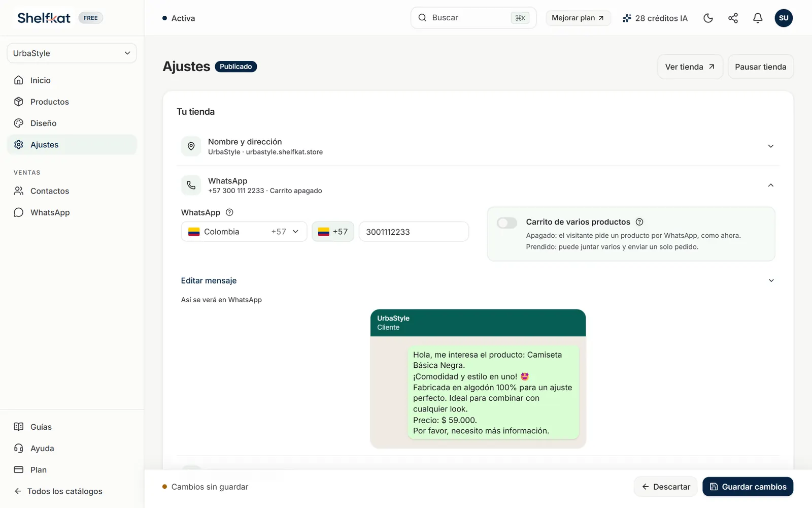The height and width of the screenshot is (508, 812).
Task: Collapse the WhatsApp section chevron
Action: pyautogui.click(x=770, y=185)
